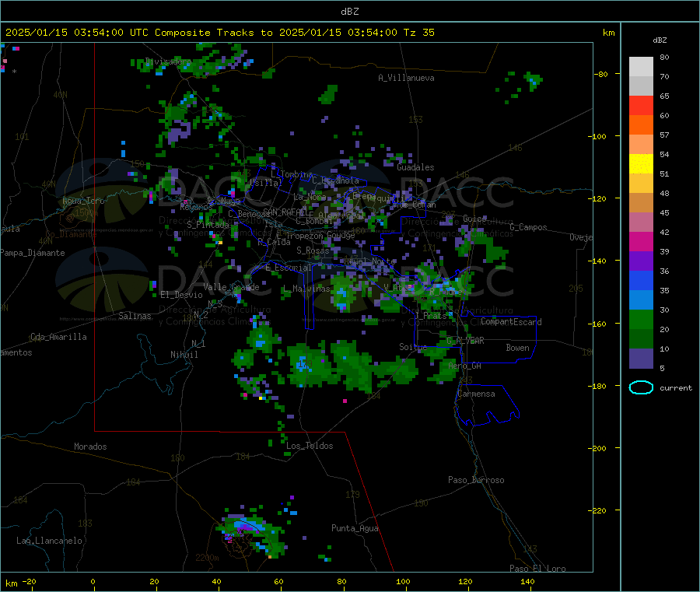Click the Salinas map label
This screenshot has height=592, width=700.
[x=135, y=316]
